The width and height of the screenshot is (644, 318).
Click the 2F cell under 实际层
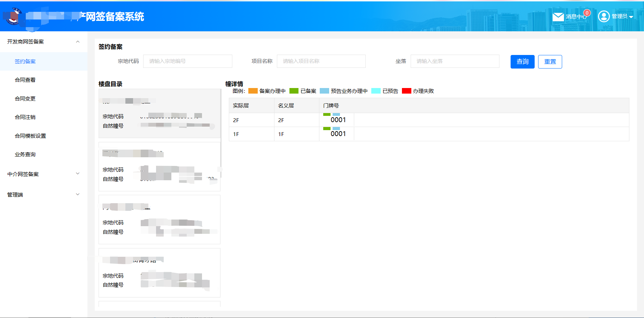tap(251, 120)
